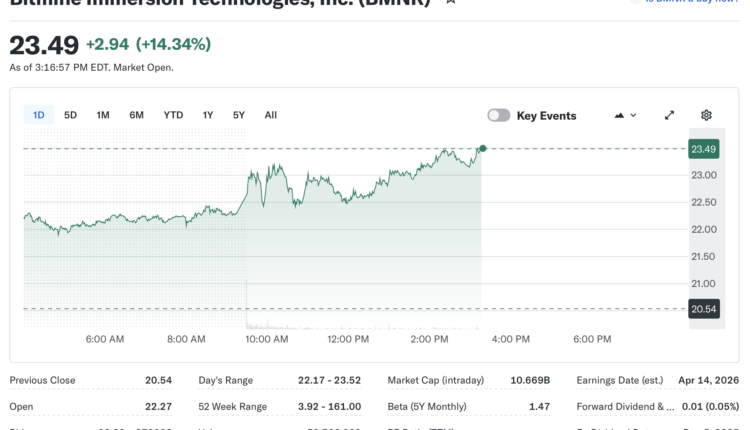Screen dimensions: 750x430
Task: Click the mountain chart type icon
Action: click(619, 115)
